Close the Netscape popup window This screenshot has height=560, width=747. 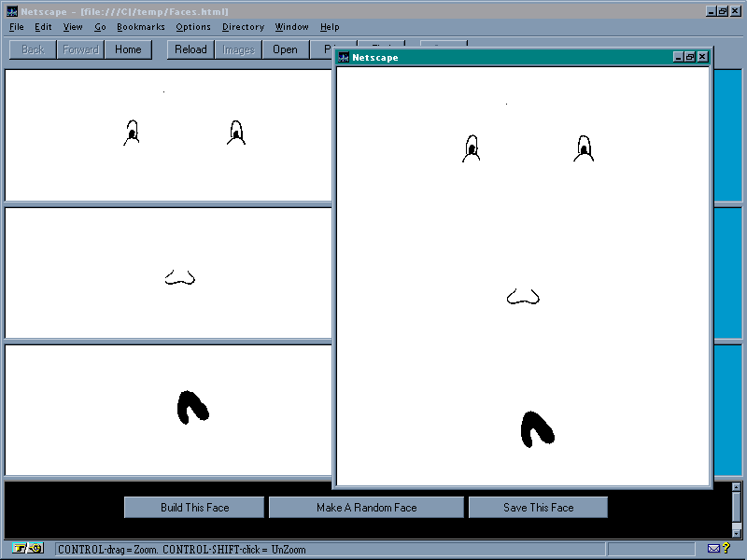point(702,58)
